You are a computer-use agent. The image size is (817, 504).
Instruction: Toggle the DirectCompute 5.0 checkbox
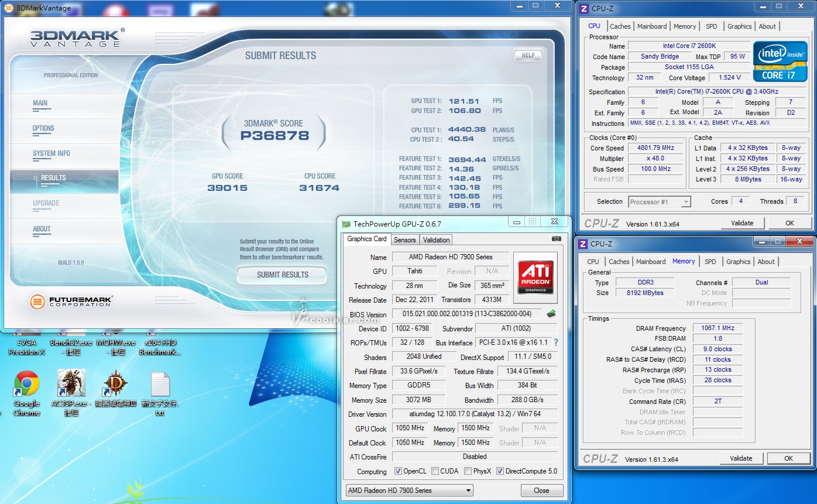click(x=500, y=471)
